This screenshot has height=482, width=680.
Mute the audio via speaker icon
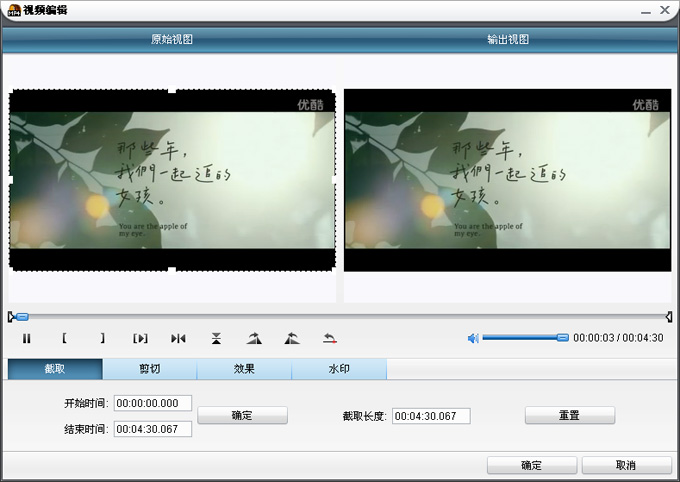473,338
